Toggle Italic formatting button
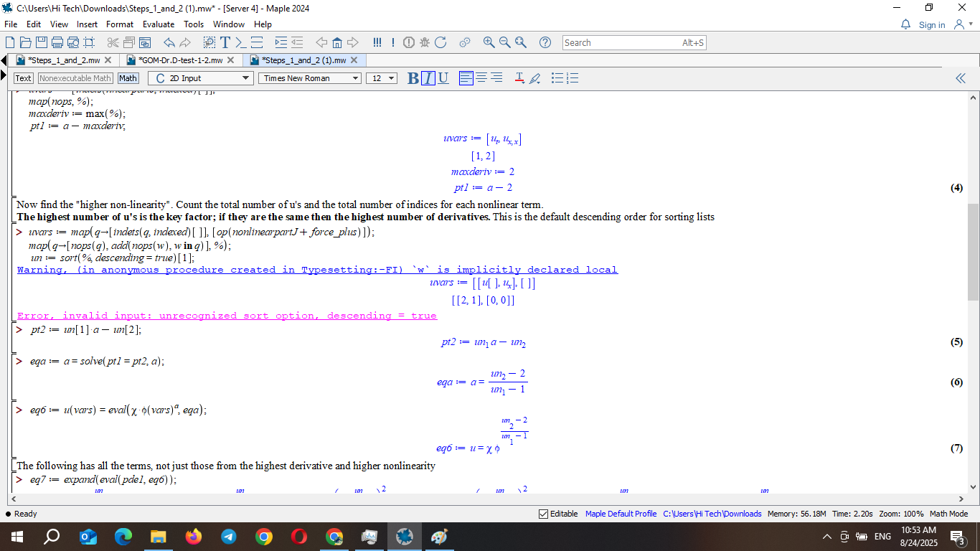The width and height of the screenshot is (980, 551). click(x=428, y=78)
